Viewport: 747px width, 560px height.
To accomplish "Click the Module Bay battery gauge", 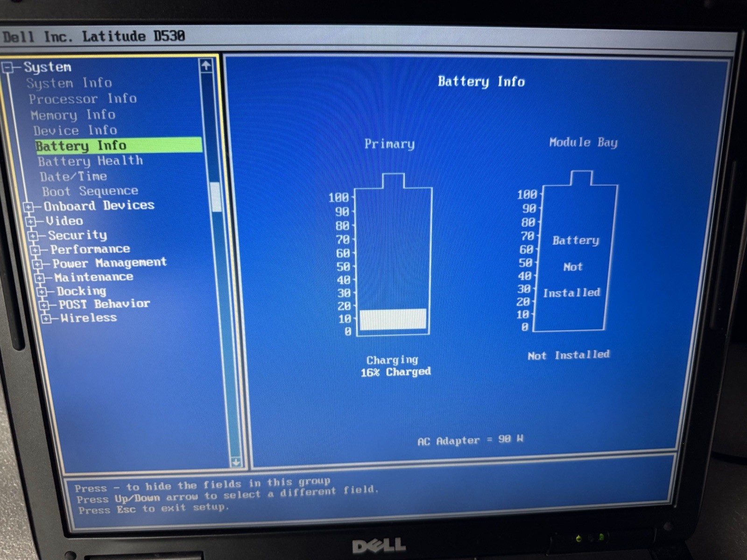I will pos(575,251).
